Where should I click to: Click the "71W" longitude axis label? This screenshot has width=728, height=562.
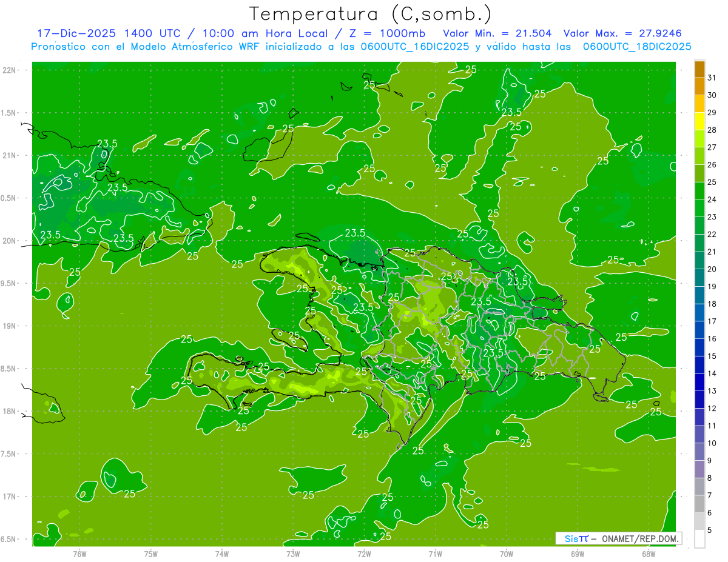click(x=435, y=554)
